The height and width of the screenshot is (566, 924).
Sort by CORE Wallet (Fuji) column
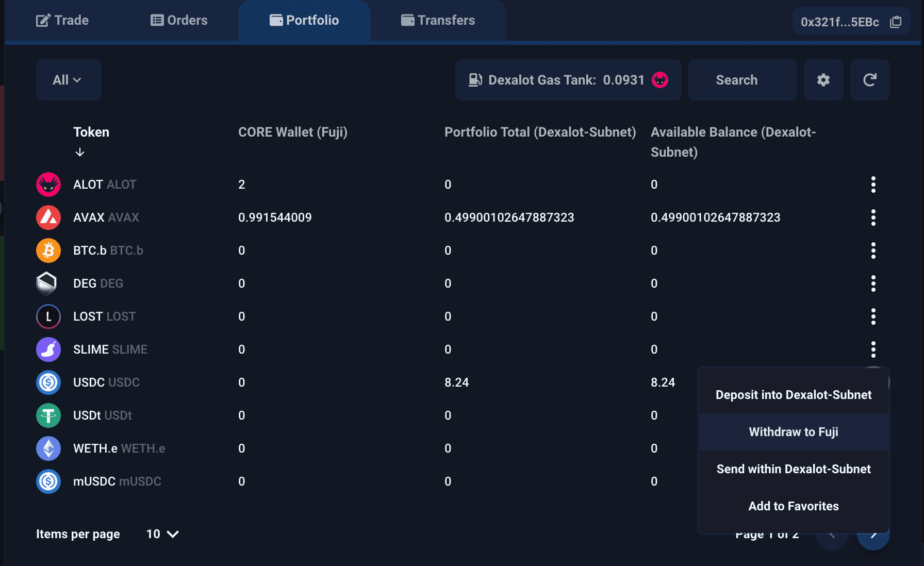pos(293,132)
